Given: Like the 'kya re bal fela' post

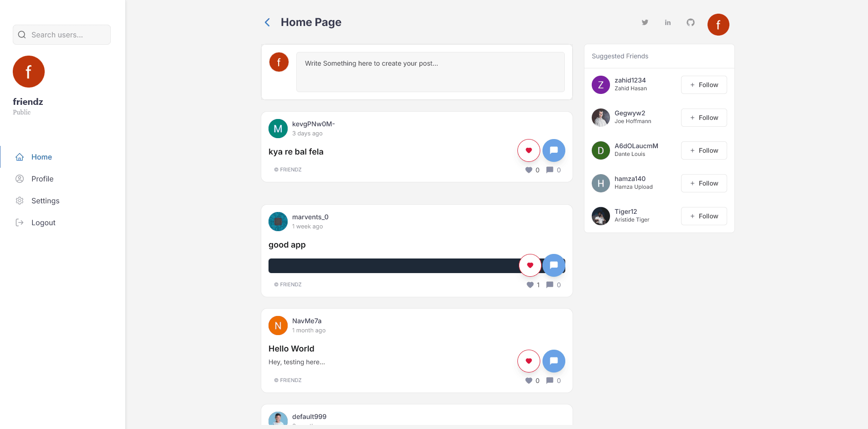Looking at the screenshot, I should 528,150.
